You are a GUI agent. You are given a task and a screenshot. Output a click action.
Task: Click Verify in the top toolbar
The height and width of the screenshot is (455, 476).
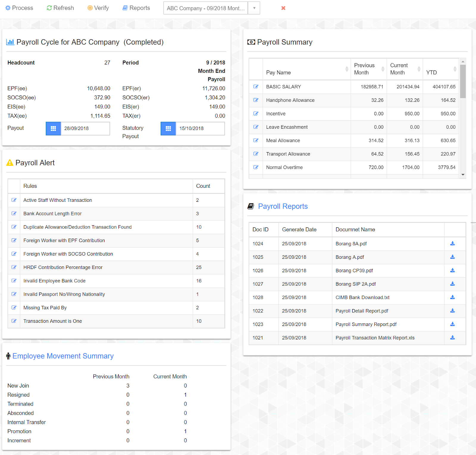pos(98,8)
